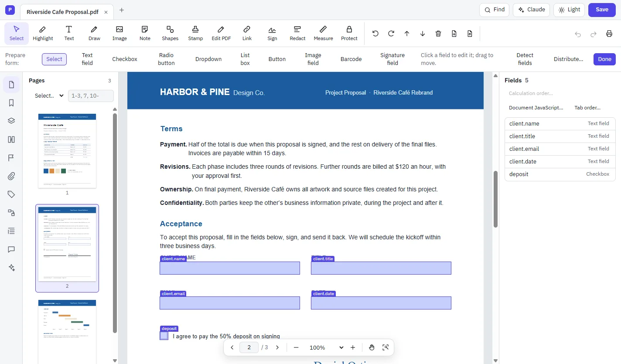Move page down with arrow icon

point(423,34)
